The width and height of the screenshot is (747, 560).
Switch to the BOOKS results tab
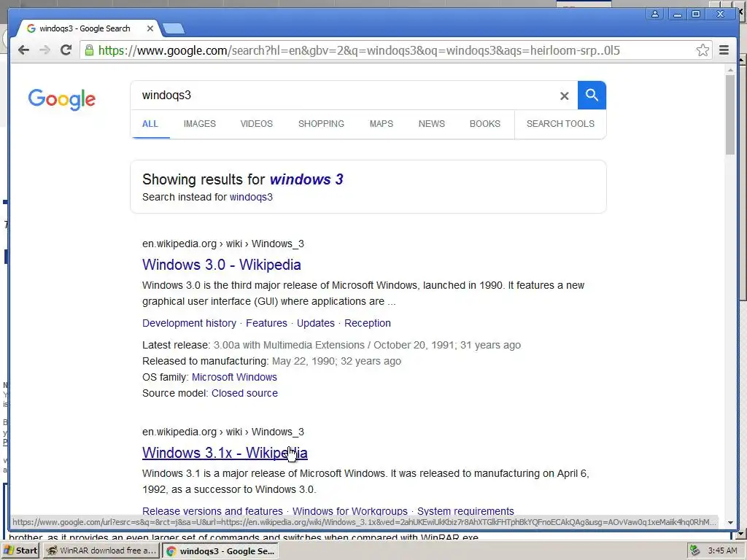point(485,124)
